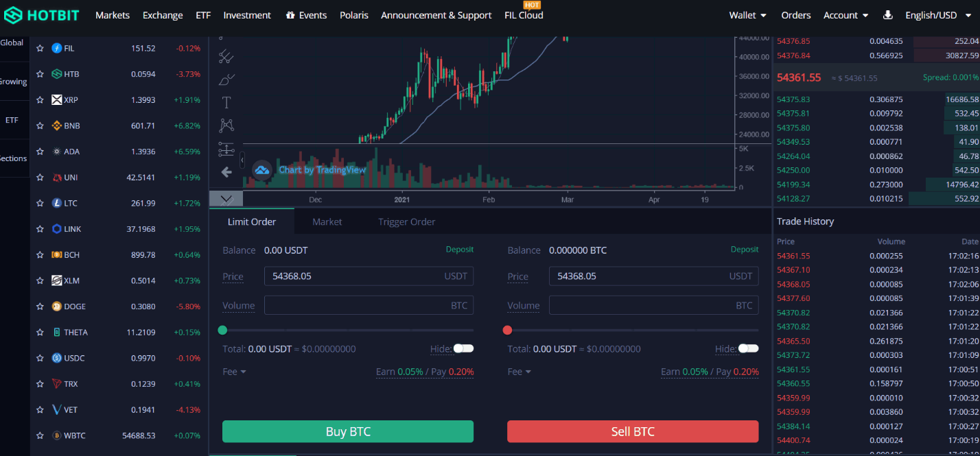Favorite DOGE with its star

pyautogui.click(x=40, y=307)
